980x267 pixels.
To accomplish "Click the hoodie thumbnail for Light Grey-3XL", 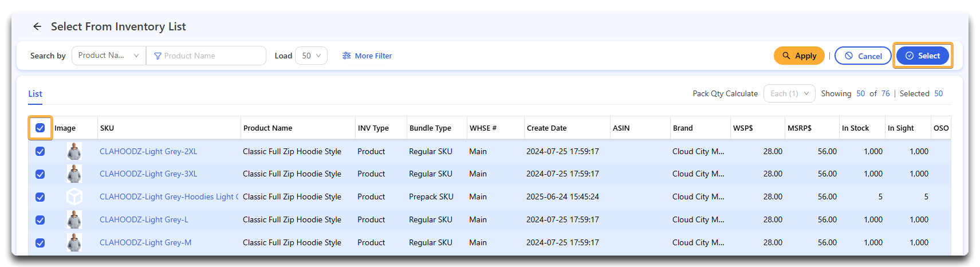I will pos(74,174).
